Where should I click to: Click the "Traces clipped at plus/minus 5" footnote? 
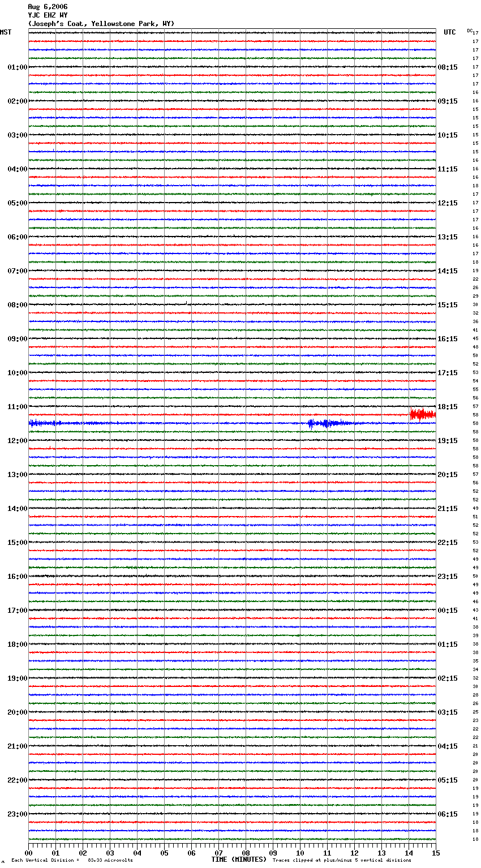click(342, 861)
